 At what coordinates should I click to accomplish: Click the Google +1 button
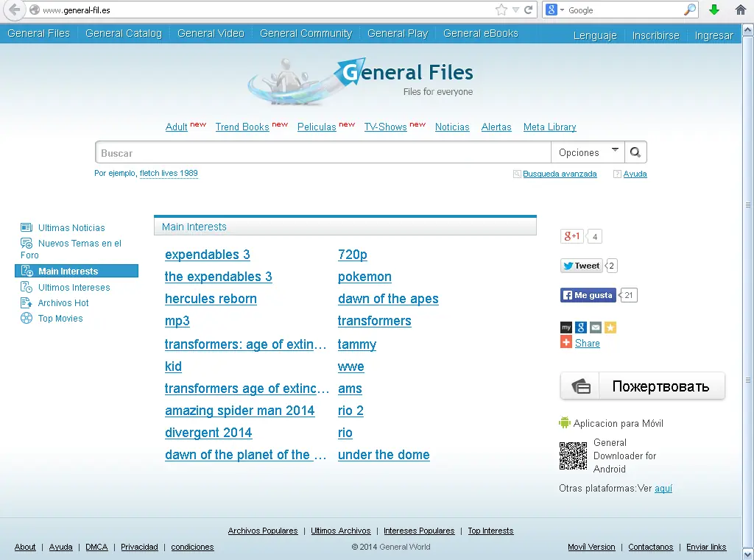tap(571, 236)
